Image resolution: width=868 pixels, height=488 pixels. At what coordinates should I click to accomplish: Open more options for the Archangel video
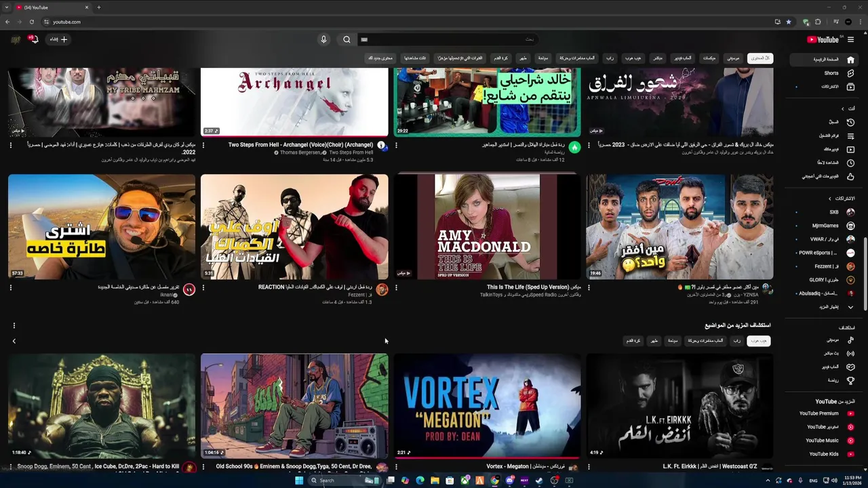[203, 145]
